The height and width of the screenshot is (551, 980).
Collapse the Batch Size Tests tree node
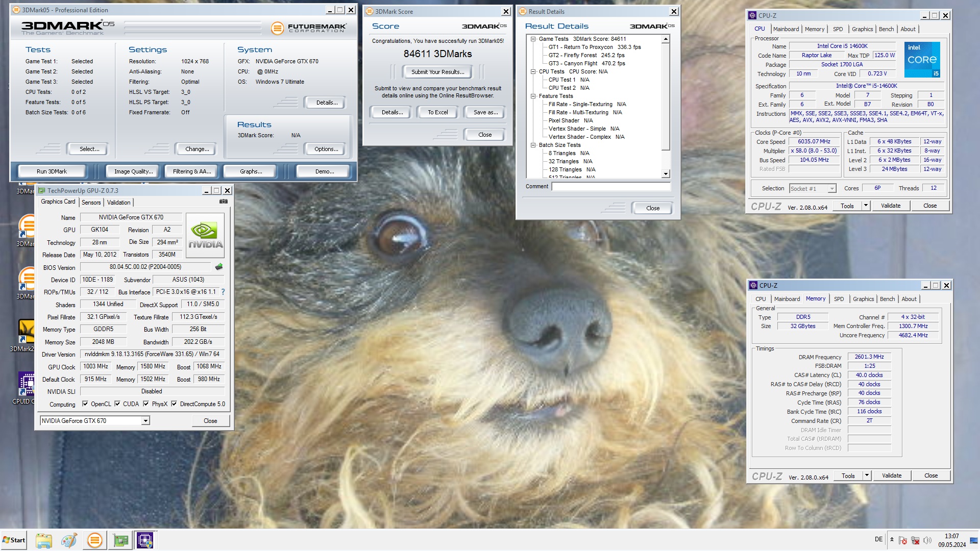533,145
